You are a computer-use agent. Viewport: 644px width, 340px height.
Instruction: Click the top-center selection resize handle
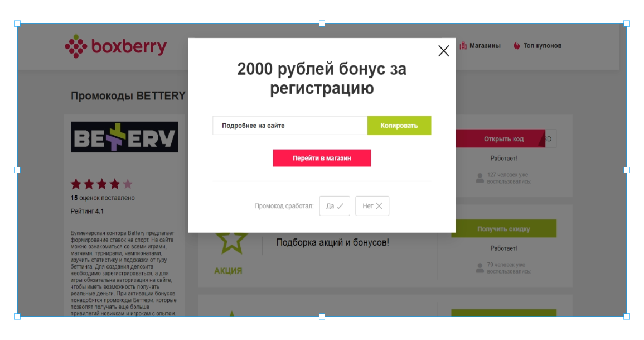click(x=322, y=23)
